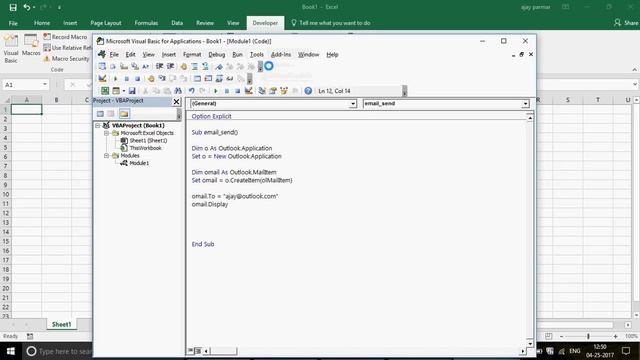This screenshot has width=640, height=360.
Task: Click the Uncomment Block icon
Action: coord(205,67)
